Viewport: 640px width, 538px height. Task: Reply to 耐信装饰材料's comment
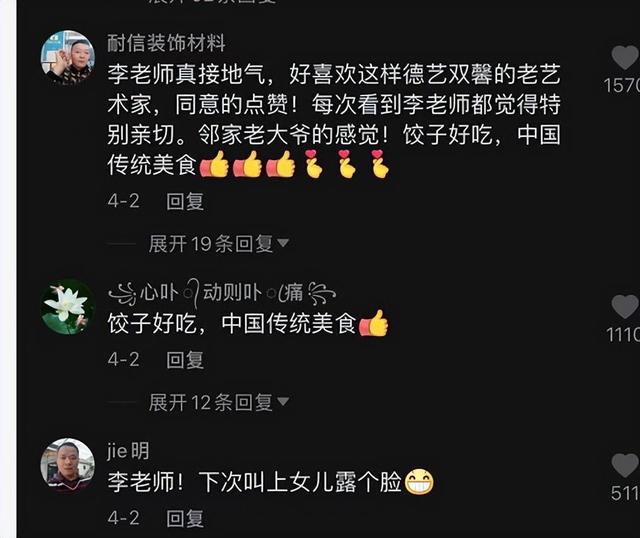point(185,202)
